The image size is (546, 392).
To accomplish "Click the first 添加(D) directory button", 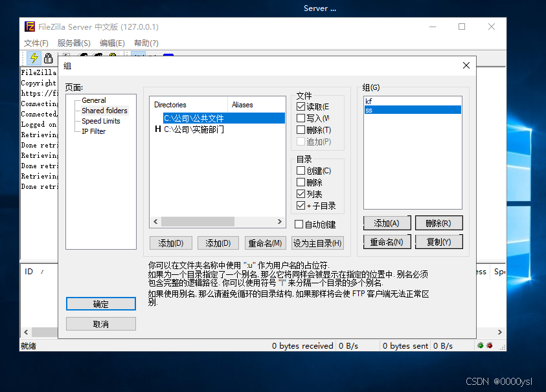I will 171,243.
